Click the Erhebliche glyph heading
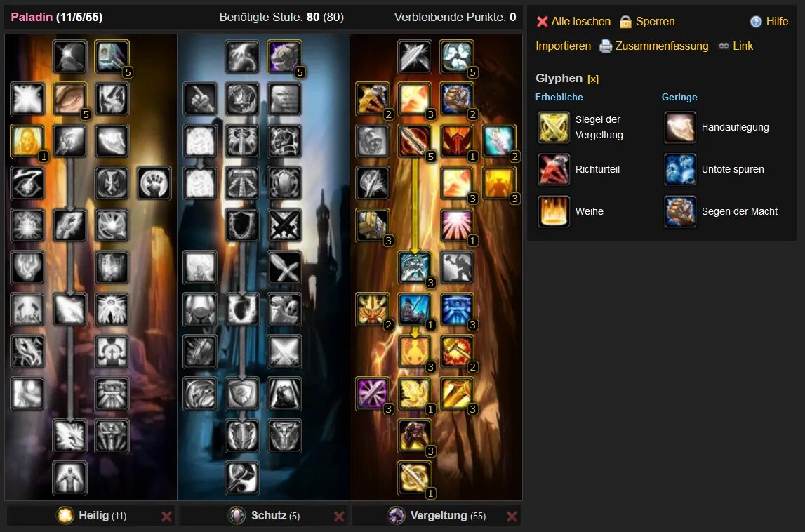Screen dimensions: 805x532 click(x=559, y=97)
